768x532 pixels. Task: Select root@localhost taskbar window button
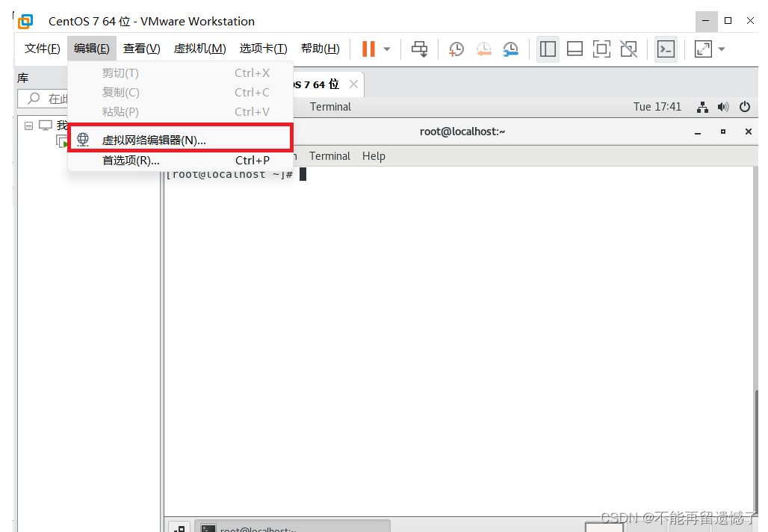(x=293, y=527)
